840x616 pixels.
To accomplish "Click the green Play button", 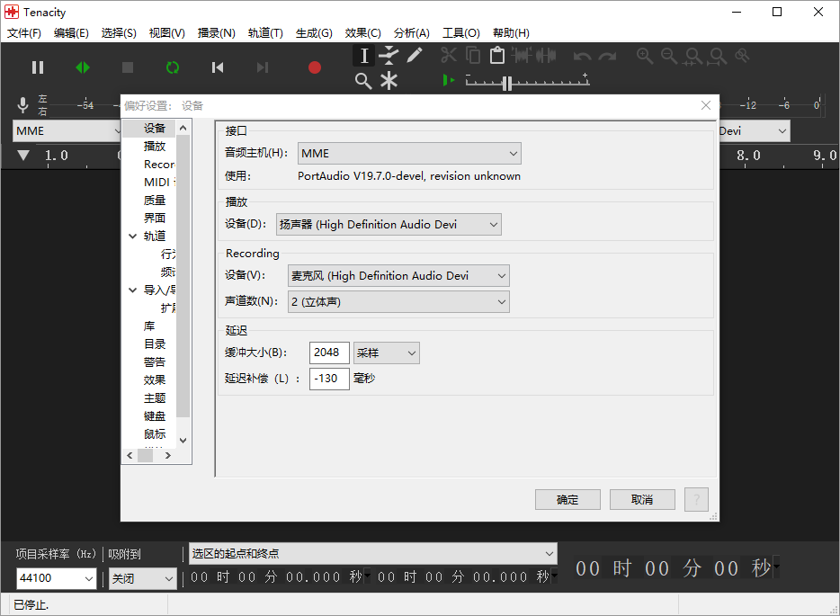I will [x=83, y=67].
